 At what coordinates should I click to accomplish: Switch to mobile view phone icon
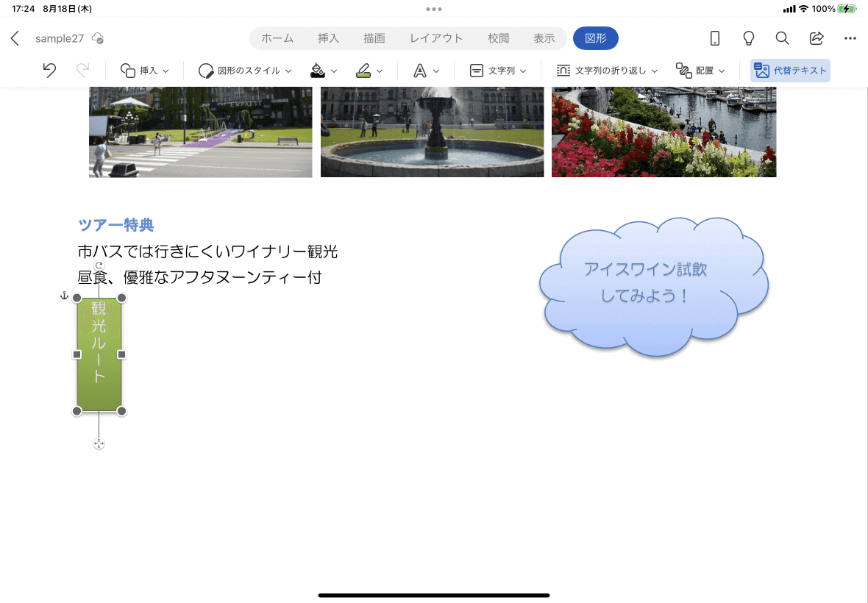715,38
